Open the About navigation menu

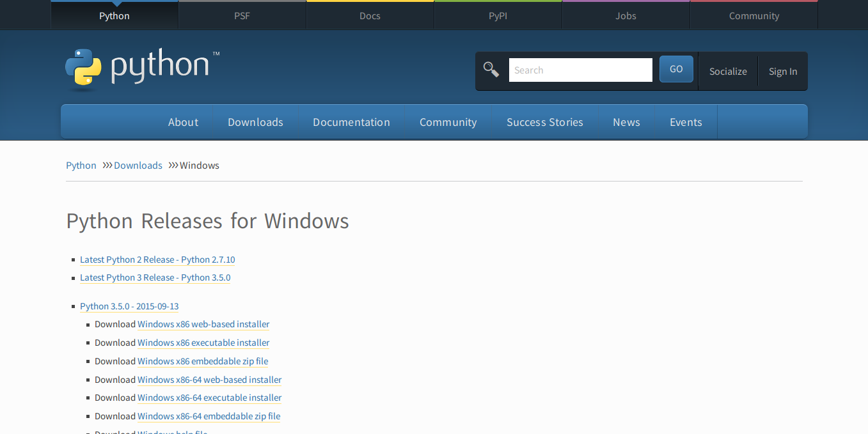tap(183, 122)
